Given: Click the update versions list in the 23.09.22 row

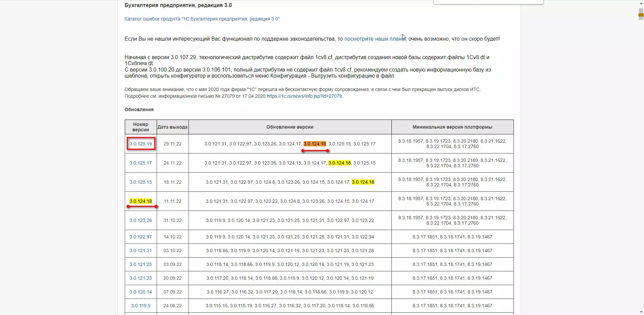Looking at the screenshot, I should pos(290,264).
